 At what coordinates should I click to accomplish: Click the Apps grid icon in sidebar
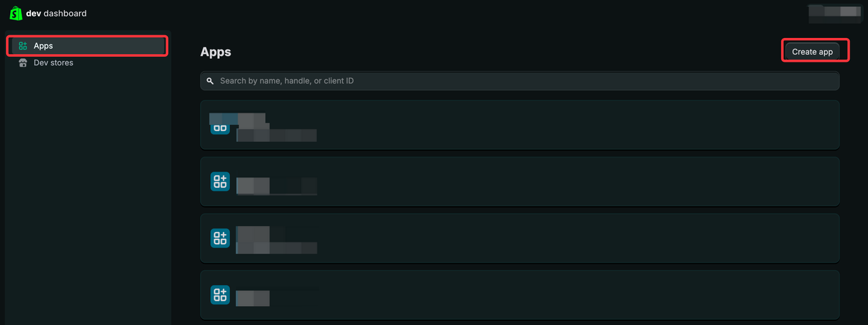pyautogui.click(x=23, y=46)
